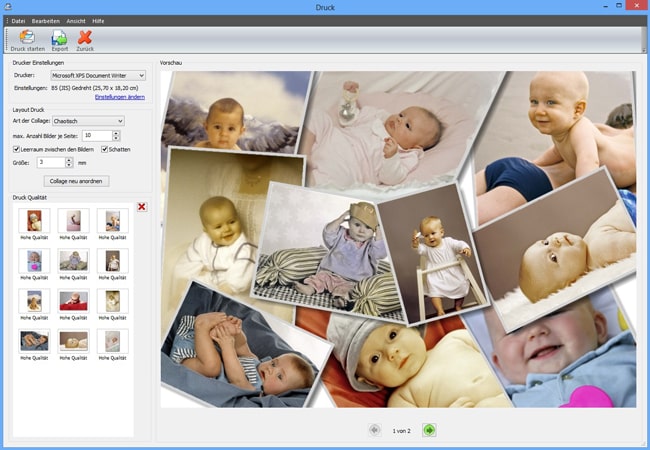Go to next page with green arrow

pos(429,430)
